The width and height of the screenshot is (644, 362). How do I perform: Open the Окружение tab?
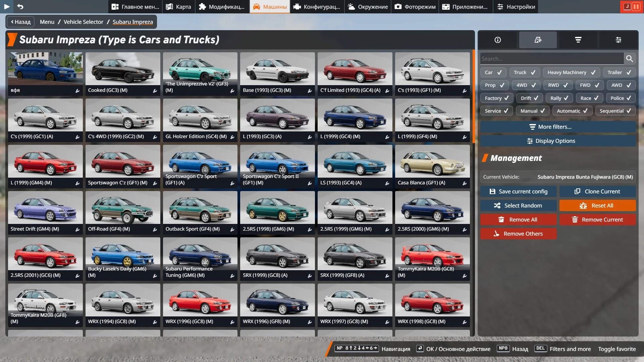[368, 7]
